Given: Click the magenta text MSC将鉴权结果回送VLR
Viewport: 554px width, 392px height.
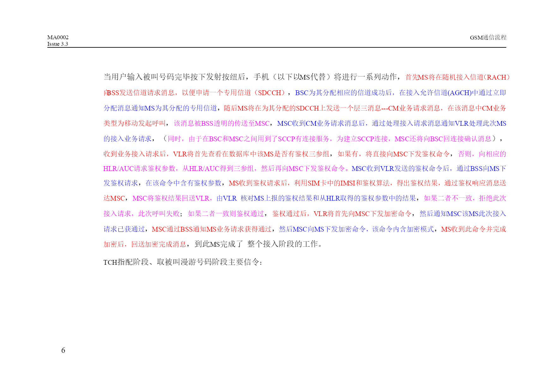Looking at the screenshot, I should point(171,198).
